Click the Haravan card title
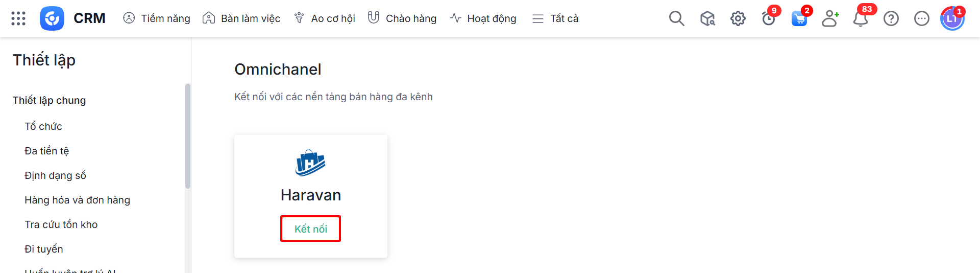 tap(310, 195)
